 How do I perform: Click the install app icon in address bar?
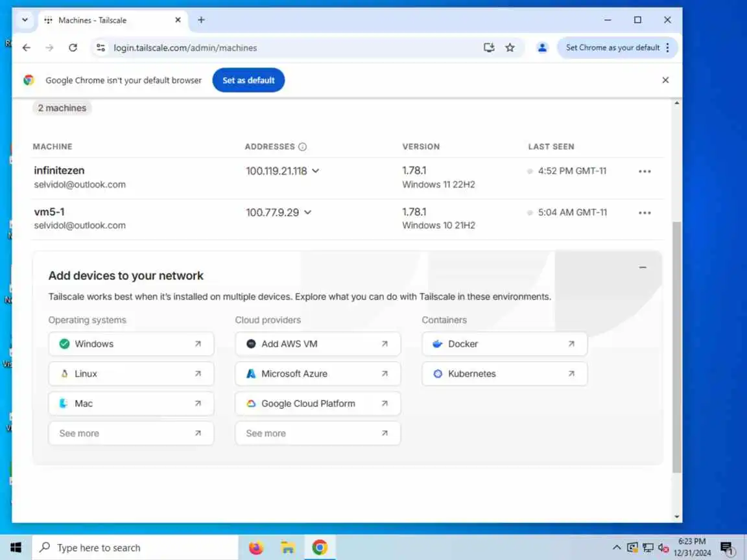(x=489, y=47)
